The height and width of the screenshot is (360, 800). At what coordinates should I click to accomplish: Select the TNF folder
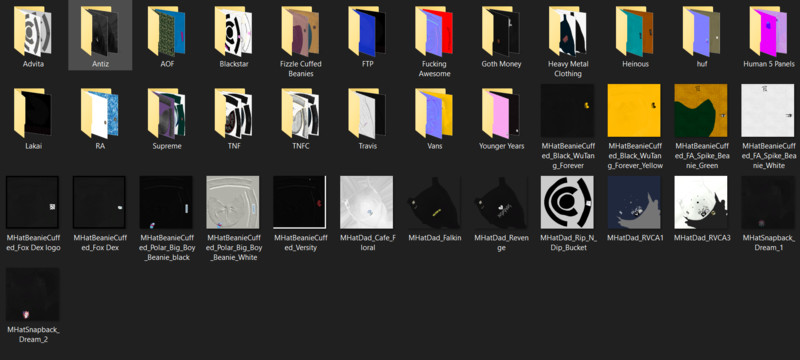(x=234, y=113)
